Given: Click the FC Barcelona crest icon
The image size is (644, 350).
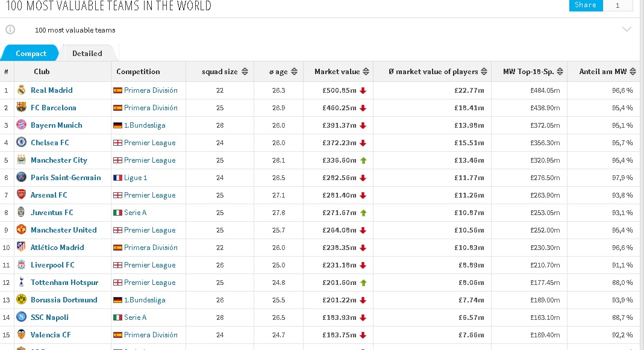Looking at the screenshot, I should 21,107.
